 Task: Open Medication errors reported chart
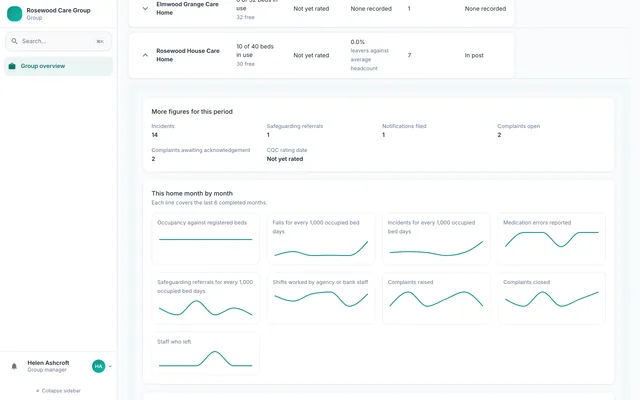[x=551, y=238]
